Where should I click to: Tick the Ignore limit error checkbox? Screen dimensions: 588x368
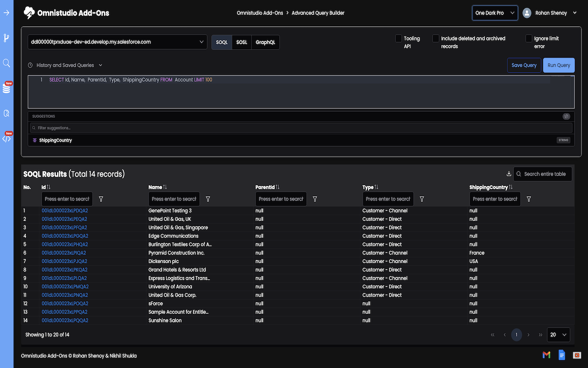coord(529,39)
